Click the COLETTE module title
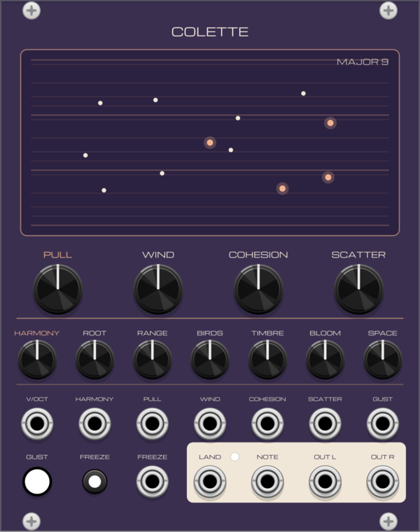This screenshot has height=532, width=420. coord(210,32)
